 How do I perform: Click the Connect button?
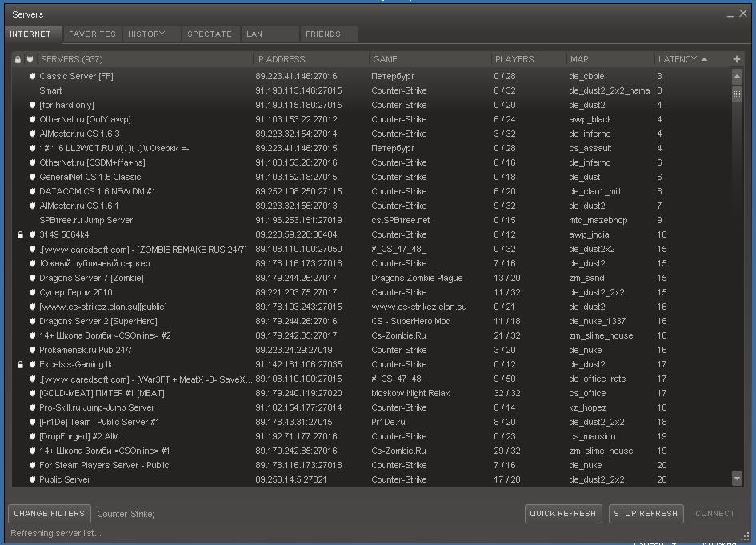pyautogui.click(x=715, y=514)
